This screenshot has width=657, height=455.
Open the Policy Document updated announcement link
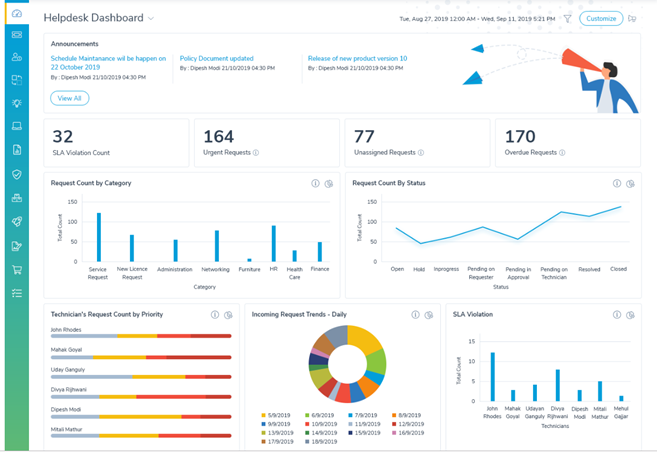[x=216, y=59]
